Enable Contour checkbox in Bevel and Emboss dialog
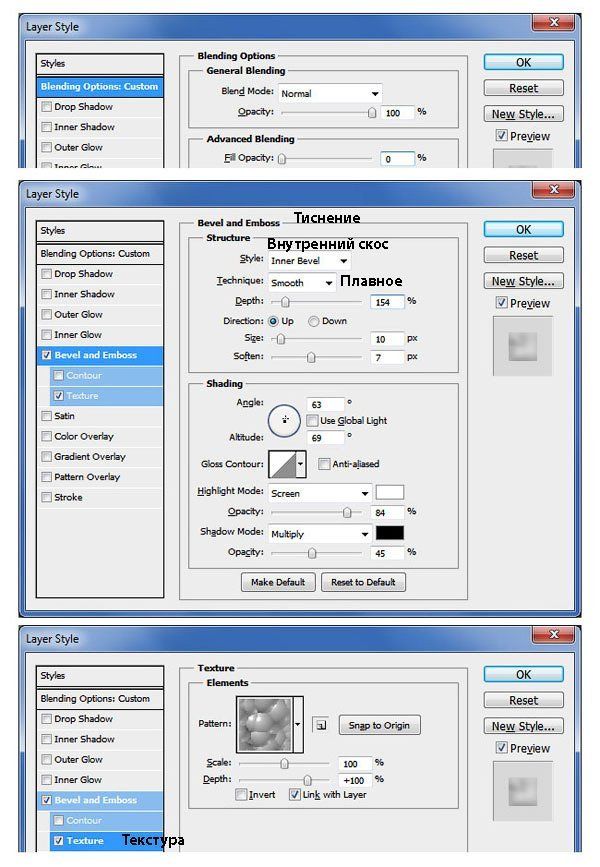Image resolution: width=600 pixels, height=867 pixels. [x=59, y=375]
